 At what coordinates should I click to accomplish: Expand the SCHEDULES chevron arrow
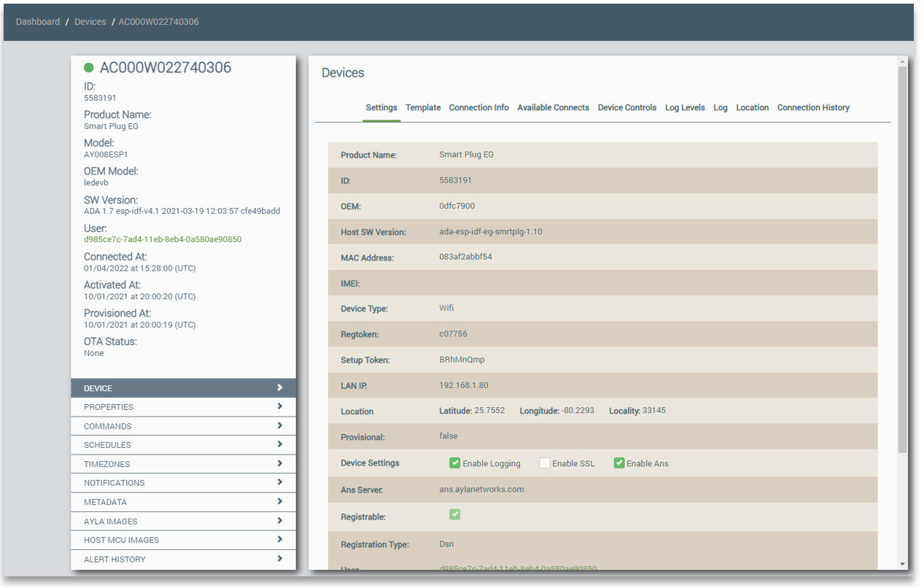279,444
